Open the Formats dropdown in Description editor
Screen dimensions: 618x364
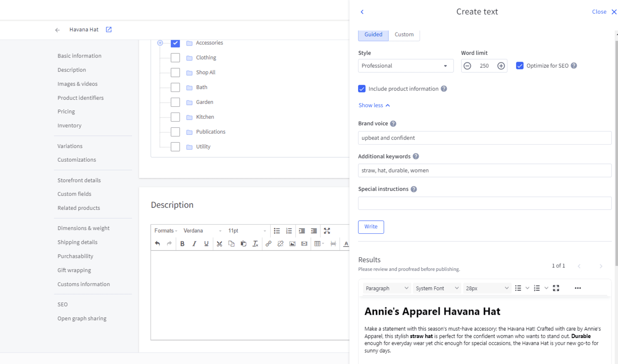click(166, 231)
